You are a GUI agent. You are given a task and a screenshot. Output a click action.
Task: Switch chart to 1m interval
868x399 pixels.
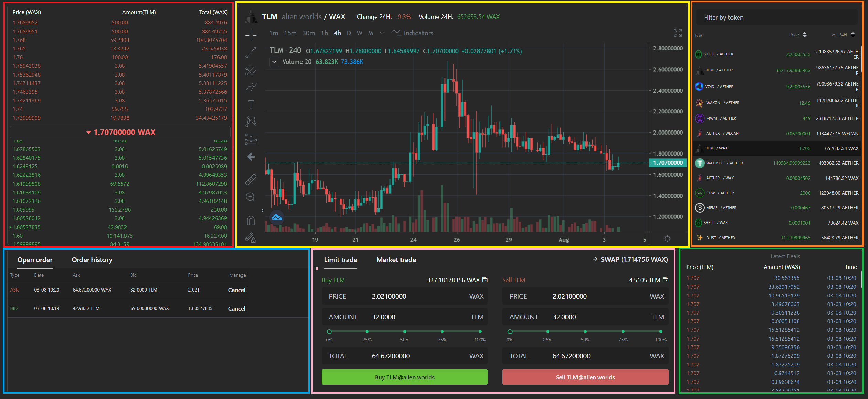[274, 33]
